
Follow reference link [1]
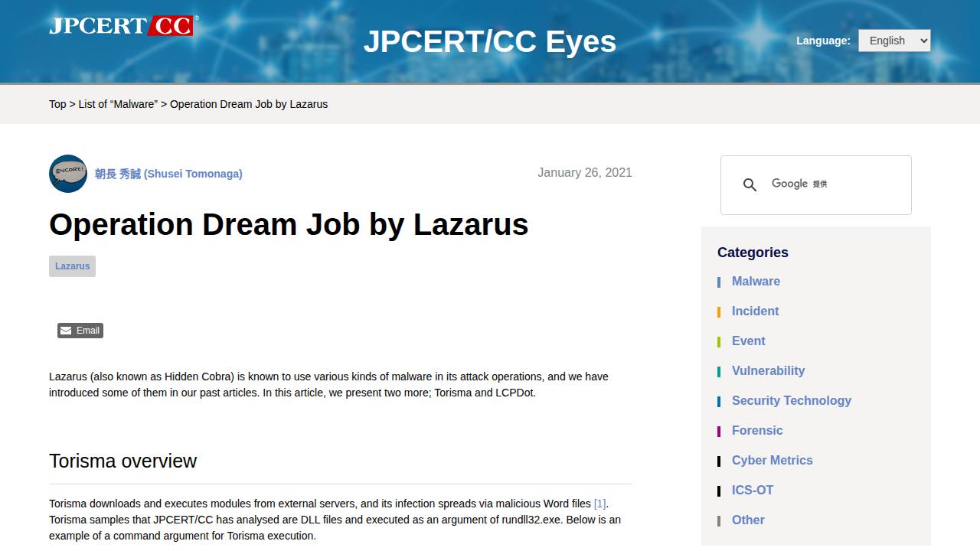click(599, 504)
